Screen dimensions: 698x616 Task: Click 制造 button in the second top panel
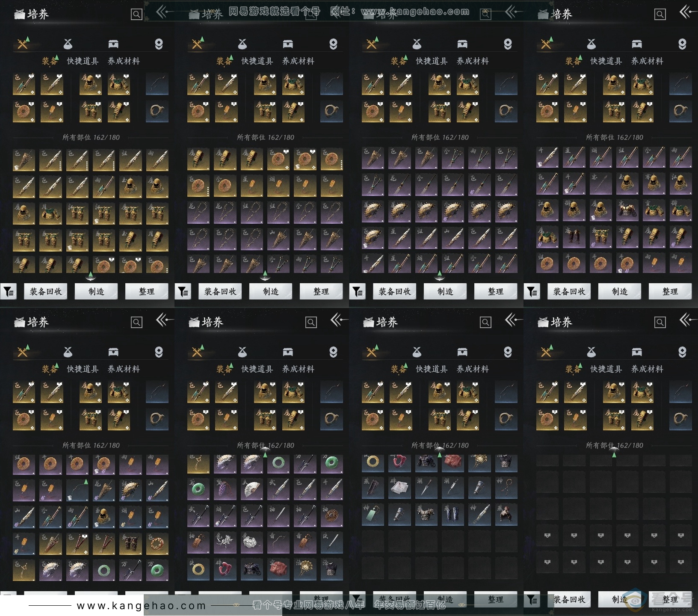pos(271,291)
